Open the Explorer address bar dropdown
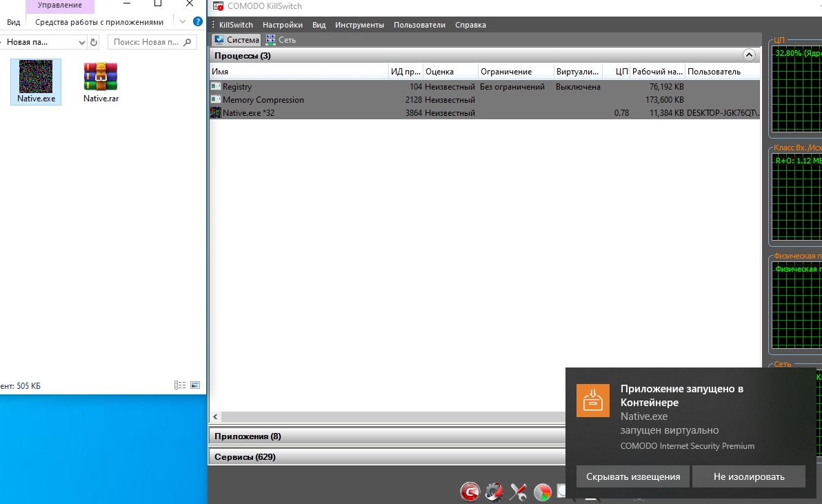This screenshot has width=822, height=504. [x=82, y=43]
